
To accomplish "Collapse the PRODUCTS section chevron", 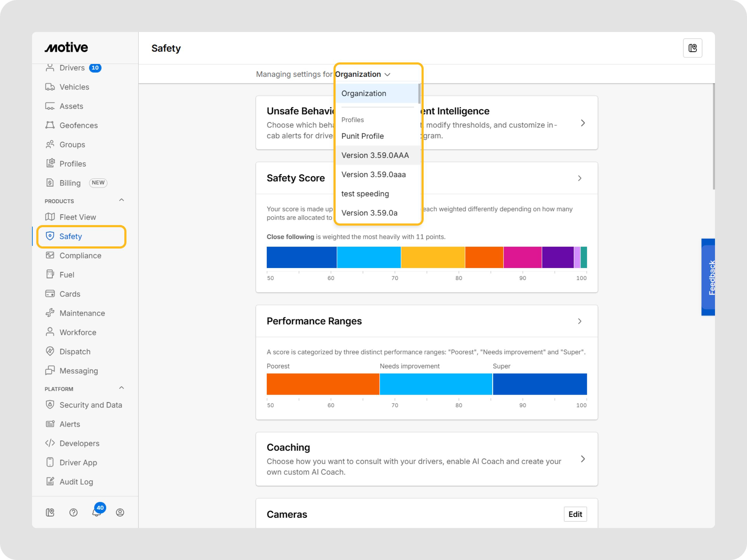I will coord(122,200).
